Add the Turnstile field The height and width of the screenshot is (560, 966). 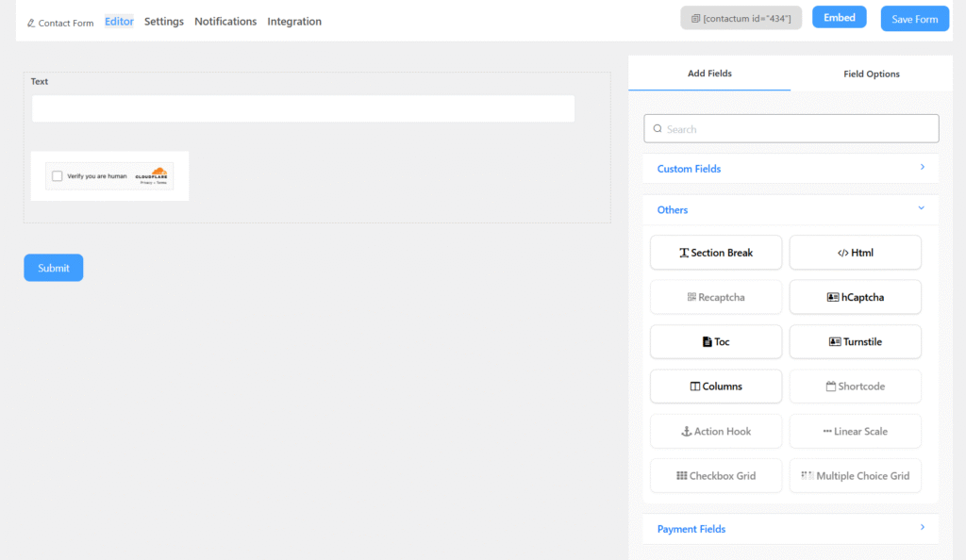(x=855, y=341)
